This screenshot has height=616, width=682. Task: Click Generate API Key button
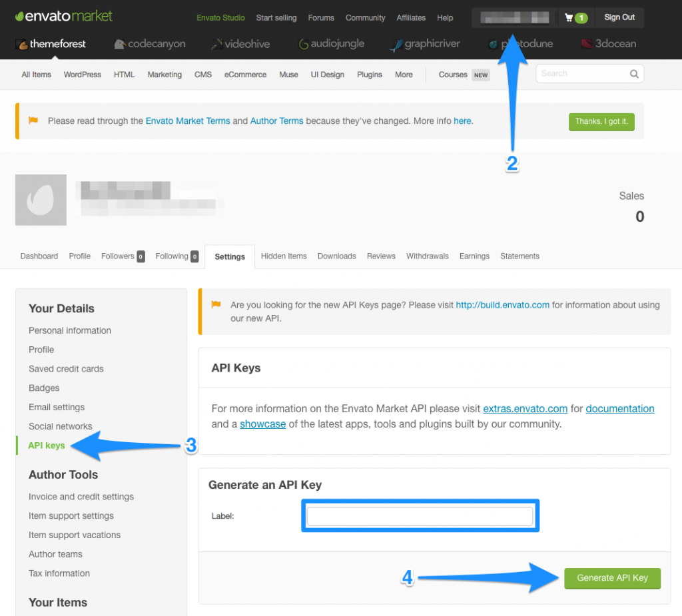point(613,578)
